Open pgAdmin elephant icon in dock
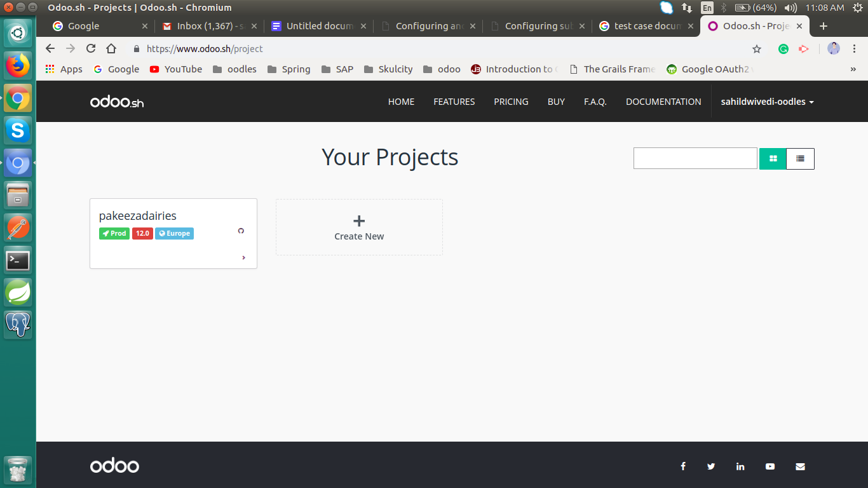The image size is (868, 488). [18, 325]
